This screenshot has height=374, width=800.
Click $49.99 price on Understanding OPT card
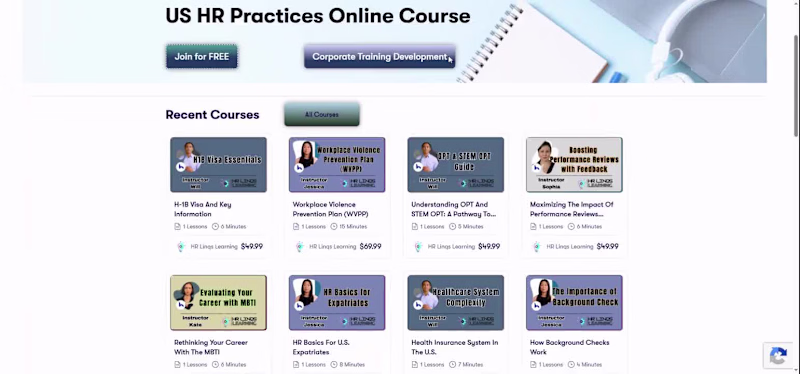(489, 246)
